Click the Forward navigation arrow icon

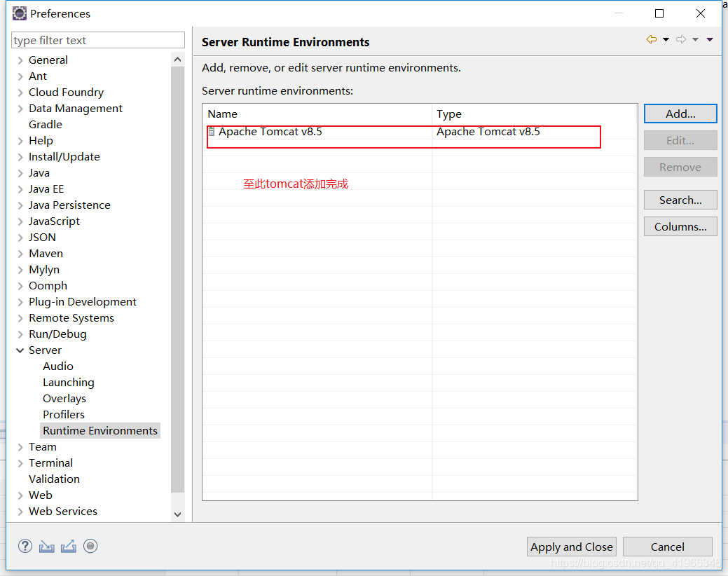(x=681, y=39)
